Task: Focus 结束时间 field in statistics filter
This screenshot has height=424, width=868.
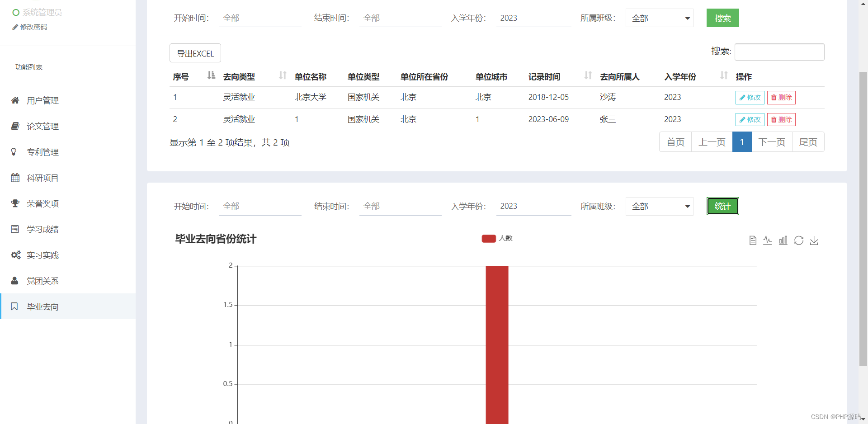Action: [x=400, y=206]
